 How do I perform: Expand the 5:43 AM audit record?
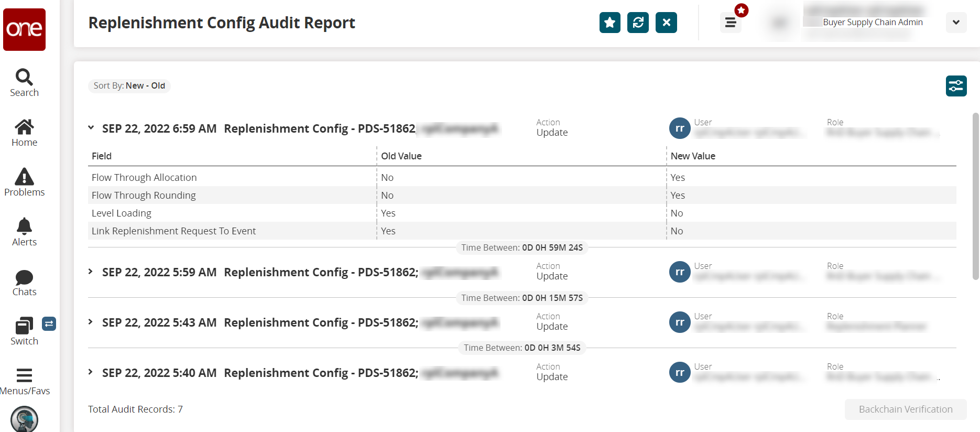click(91, 322)
